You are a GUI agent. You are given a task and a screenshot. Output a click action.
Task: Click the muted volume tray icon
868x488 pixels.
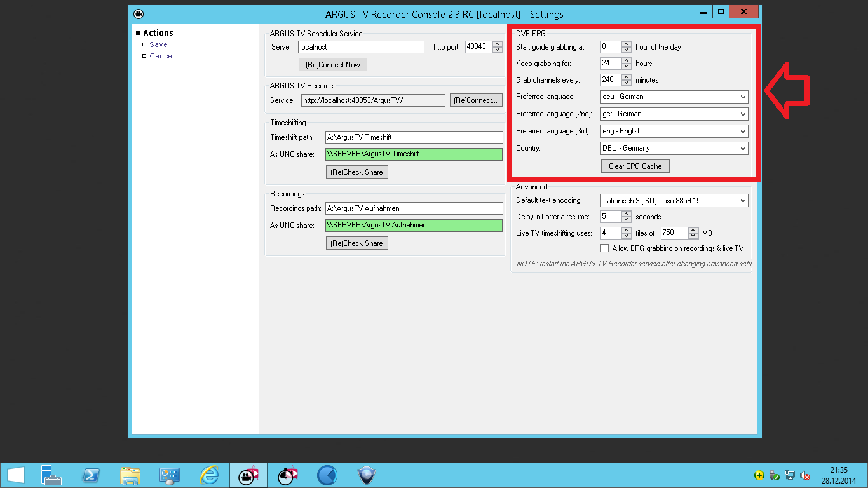(804, 475)
